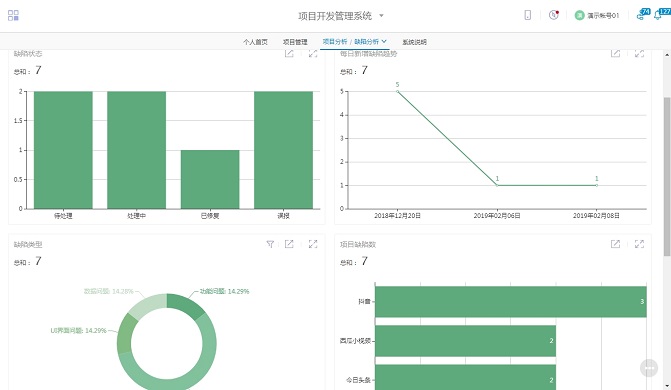Screen dimensions: 671x390
Task: Expand the 缺陷类型 chart to fullscreen
Action: pos(313,244)
